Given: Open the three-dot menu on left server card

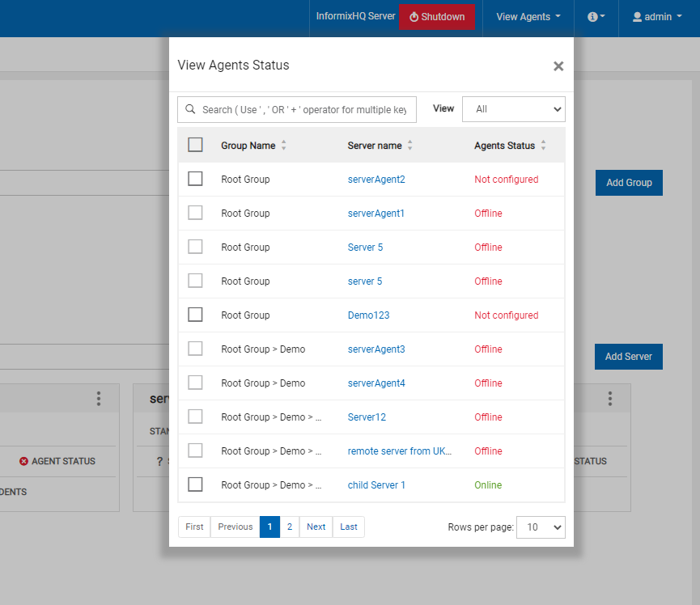Looking at the screenshot, I should point(99,399).
